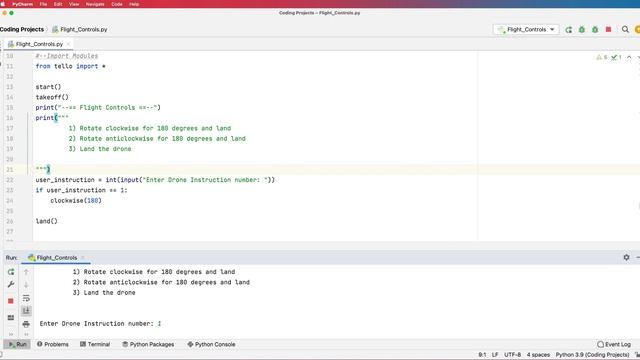Toggle soft-wrap in the Run console

[x=26, y=298]
